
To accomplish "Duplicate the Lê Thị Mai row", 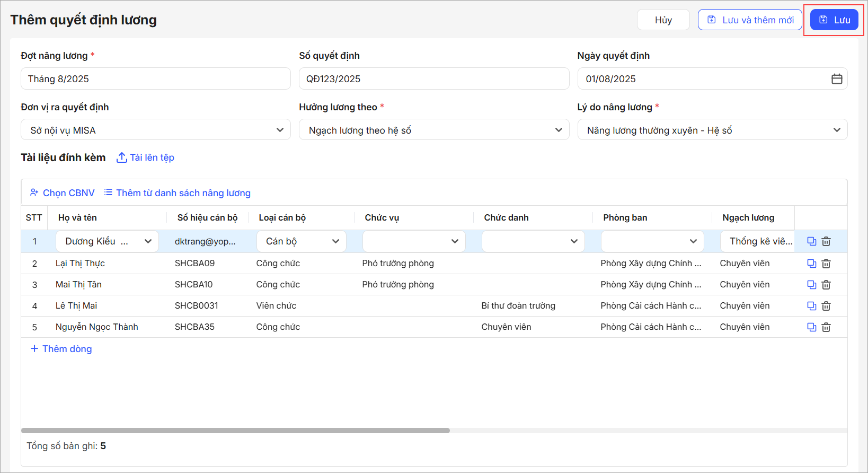I will pyautogui.click(x=811, y=306).
